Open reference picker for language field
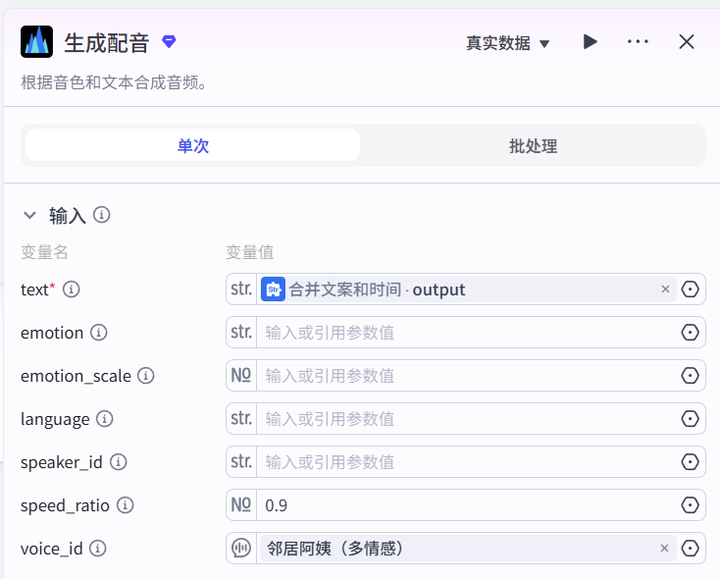The width and height of the screenshot is (720, 579). 690,419
